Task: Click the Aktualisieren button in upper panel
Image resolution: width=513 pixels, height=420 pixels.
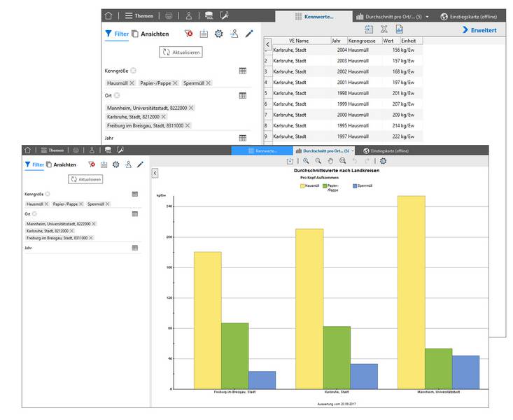Action: 181,52
